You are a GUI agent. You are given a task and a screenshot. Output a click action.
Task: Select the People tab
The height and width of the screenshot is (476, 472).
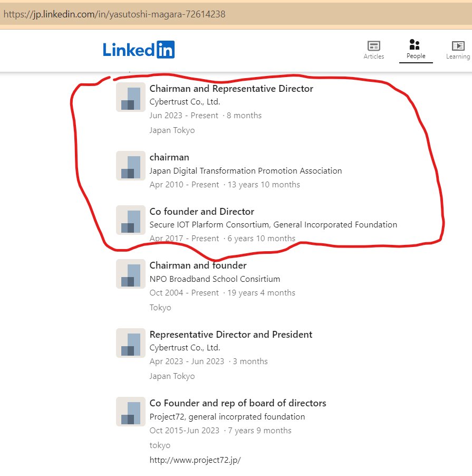coord(416,50)
